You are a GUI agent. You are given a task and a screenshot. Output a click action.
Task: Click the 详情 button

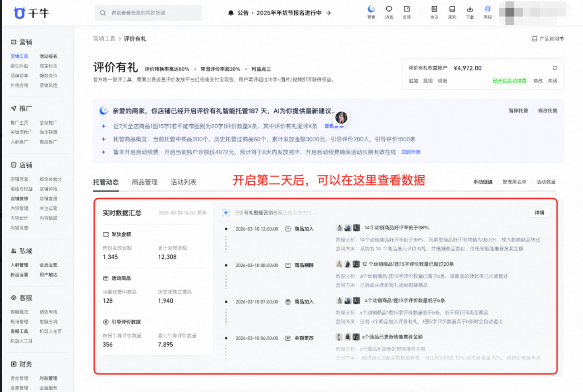pos(540,213)
